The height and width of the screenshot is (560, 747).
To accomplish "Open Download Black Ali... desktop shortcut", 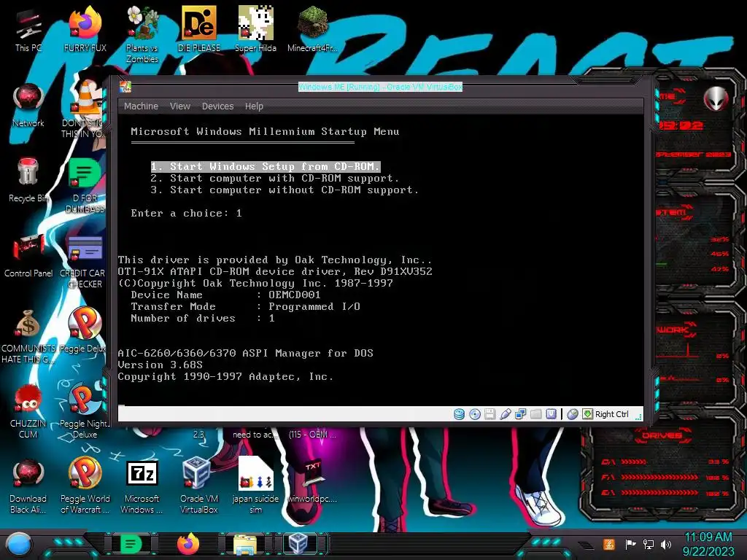I will coord(28,486).
